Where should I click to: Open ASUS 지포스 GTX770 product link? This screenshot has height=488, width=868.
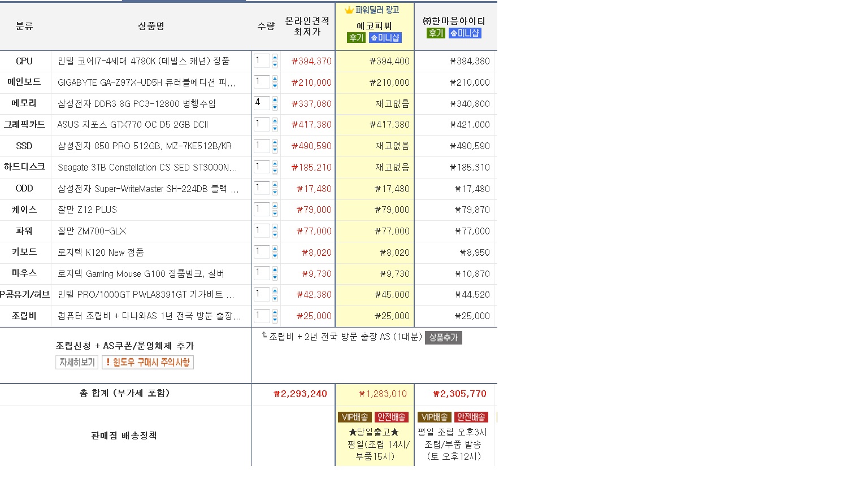(133, 124)
